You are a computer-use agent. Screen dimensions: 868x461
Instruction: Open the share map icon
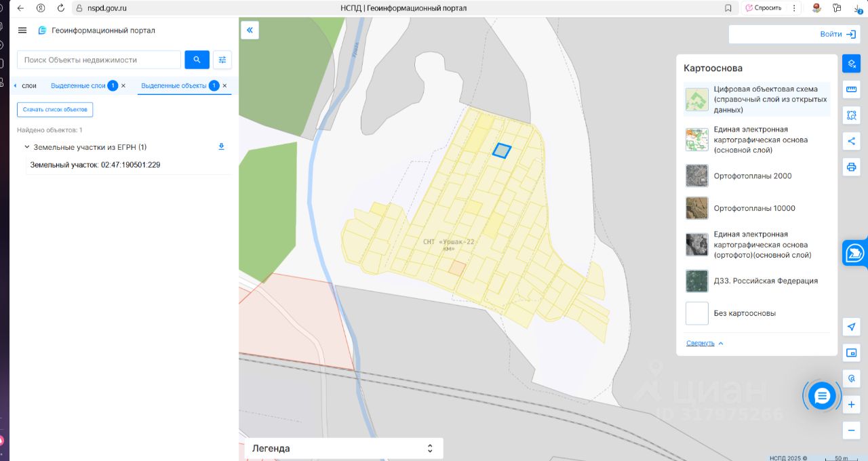[852, 141]
